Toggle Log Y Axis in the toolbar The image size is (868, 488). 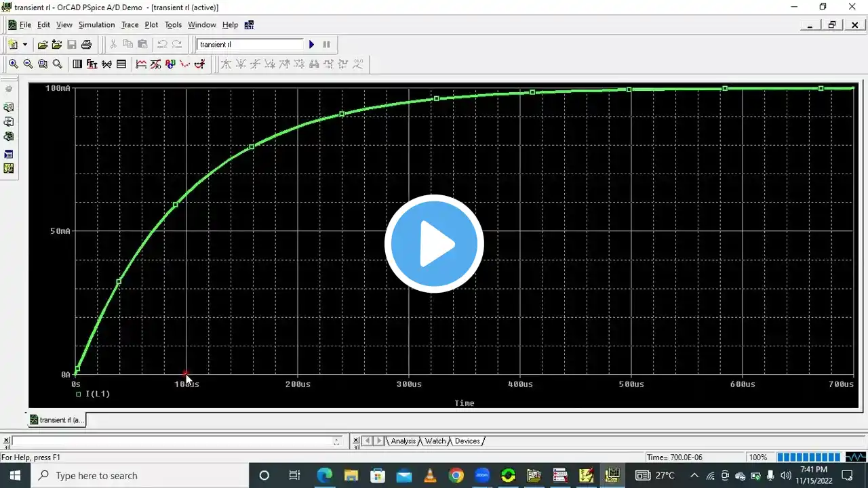(121, 64)
